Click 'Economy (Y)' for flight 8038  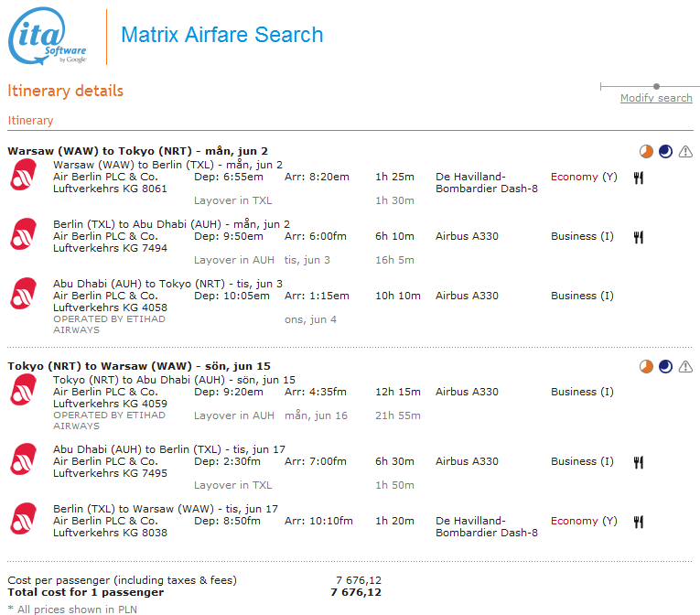tap(584, 521)
